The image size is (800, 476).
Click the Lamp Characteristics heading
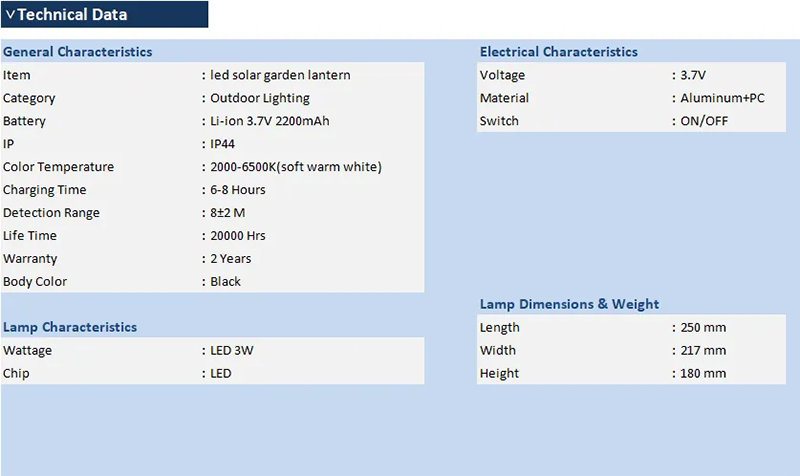tap(70, 327)
